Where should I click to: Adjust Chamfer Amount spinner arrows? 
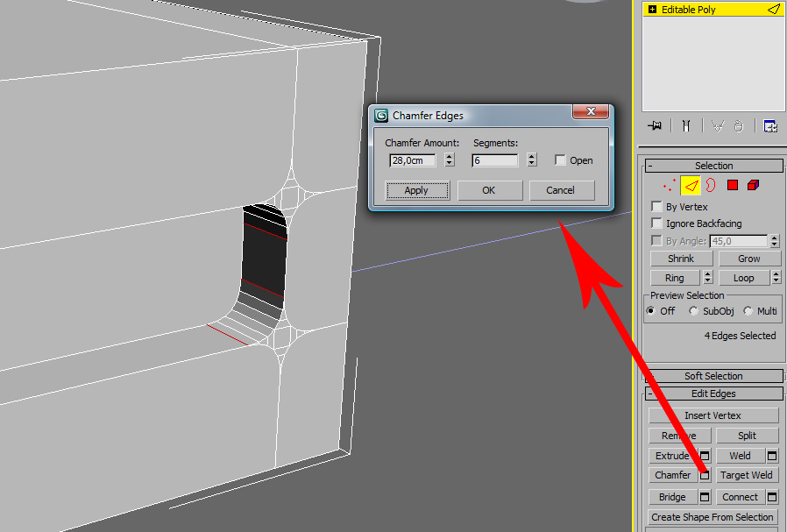tap(450, 160)
